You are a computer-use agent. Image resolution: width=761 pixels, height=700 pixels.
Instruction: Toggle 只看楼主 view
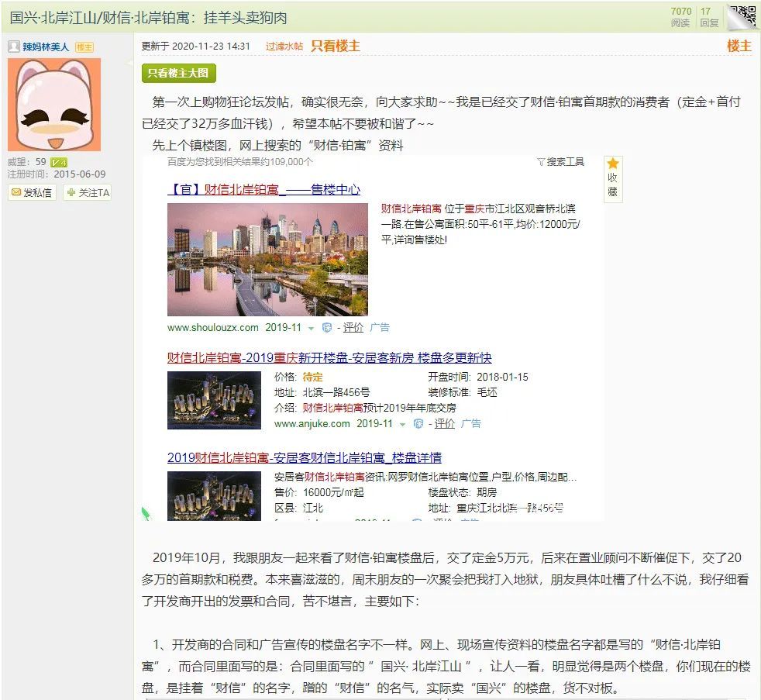pyautogui.click(x=336, y=46)
